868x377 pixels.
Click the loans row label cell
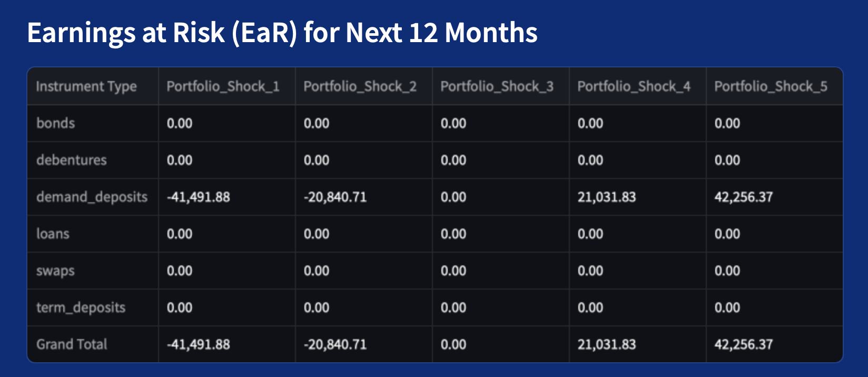[x=53, y=234]
